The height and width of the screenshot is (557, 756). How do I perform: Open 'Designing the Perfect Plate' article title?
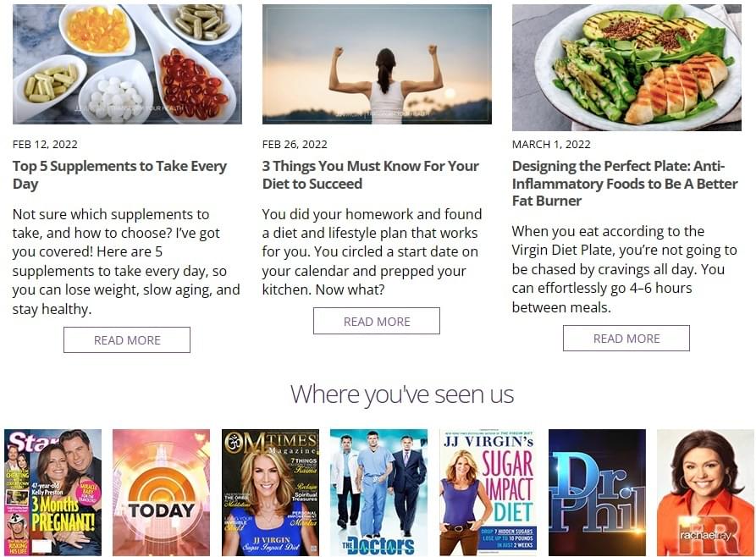(x=625, y=183)
